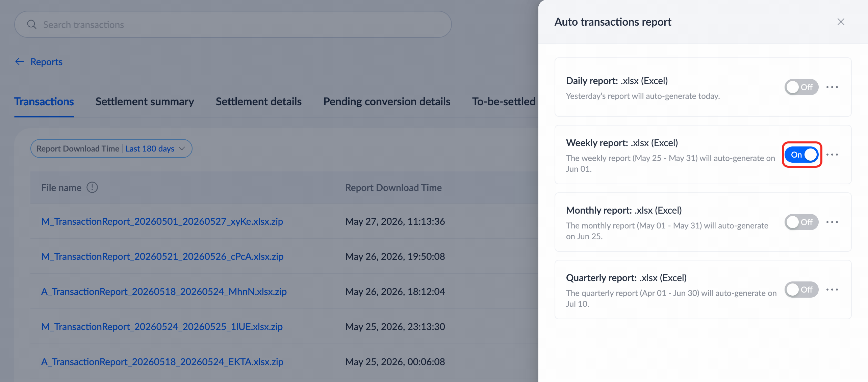Click the Daily report: .xlsx (Excel) title
The width and height of the screenshot is (868, 382).
point(617,81)
